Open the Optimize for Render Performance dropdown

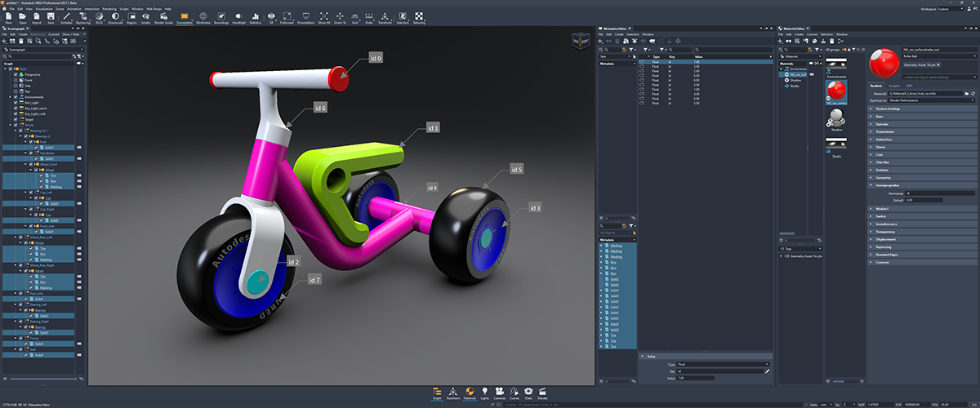pyautogui.click(x=931, y=100)
